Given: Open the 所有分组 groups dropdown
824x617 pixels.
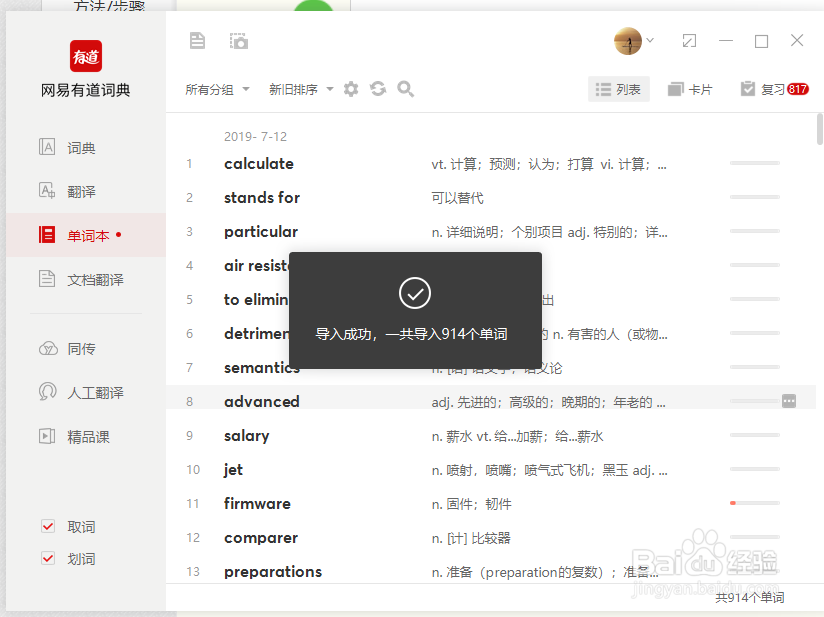Looking at the screenshot, I should pyautogui.click(x=216, y=89).
